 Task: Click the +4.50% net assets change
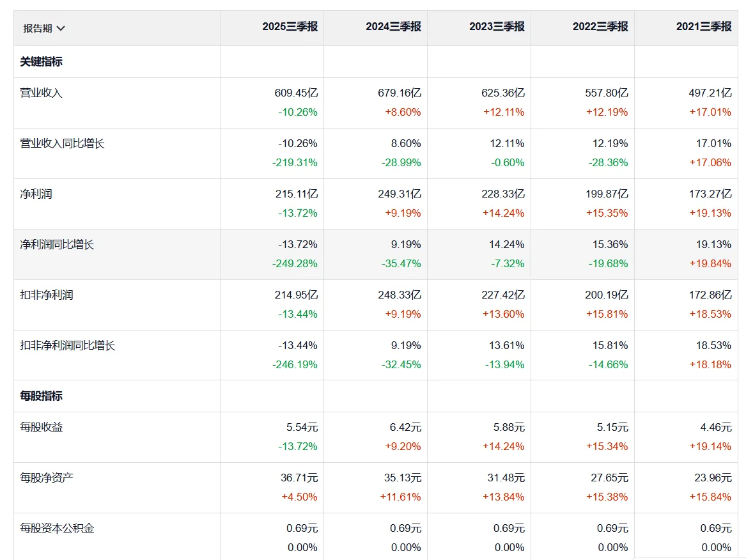pyautogui.click(x=299, y=497)
